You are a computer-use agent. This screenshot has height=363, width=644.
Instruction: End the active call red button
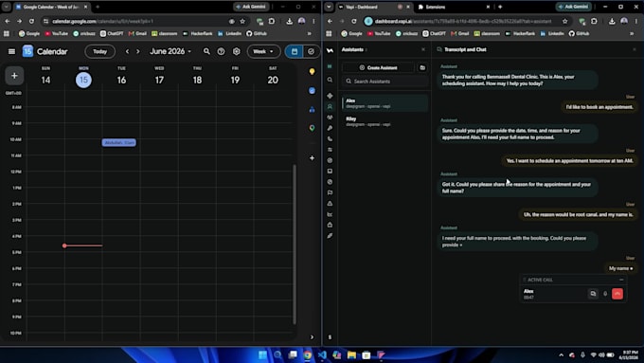click(617, 294)
